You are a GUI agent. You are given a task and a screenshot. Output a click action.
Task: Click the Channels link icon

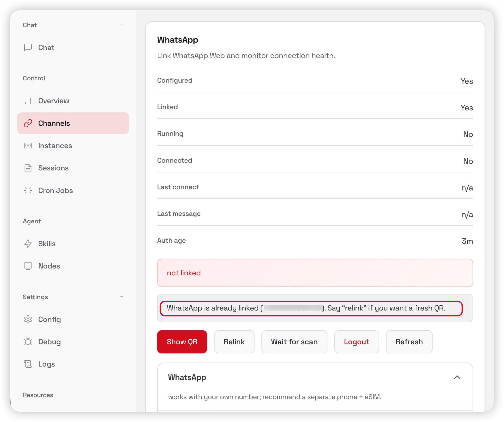(28, 123)
